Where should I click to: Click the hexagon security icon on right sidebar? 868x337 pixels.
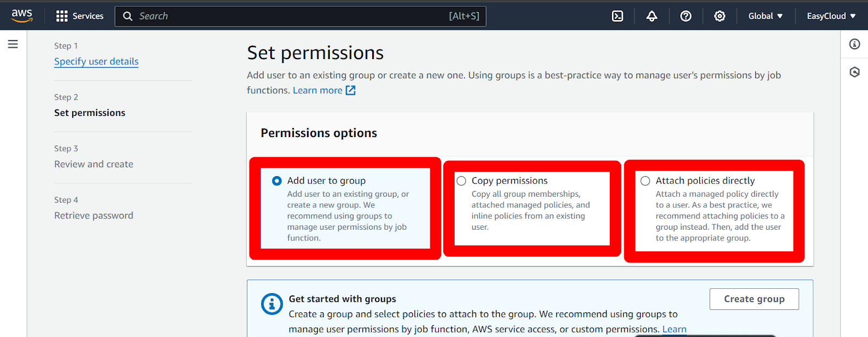854,72
